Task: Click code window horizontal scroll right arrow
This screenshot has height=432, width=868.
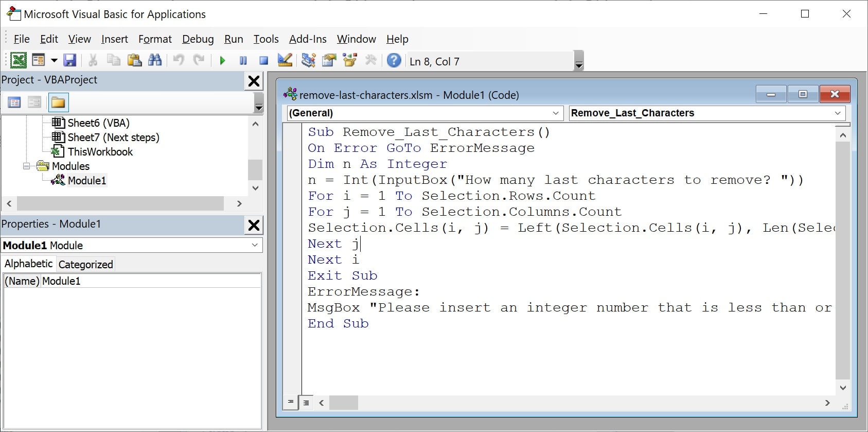Action: point(827,403)
